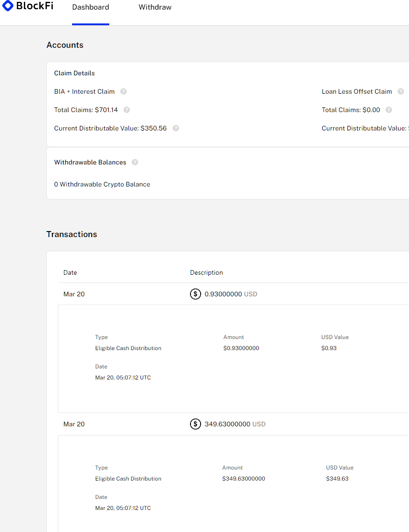
Task: Click help icon next to Loan Less Offset Claim
Action: [x=401, y=91]
